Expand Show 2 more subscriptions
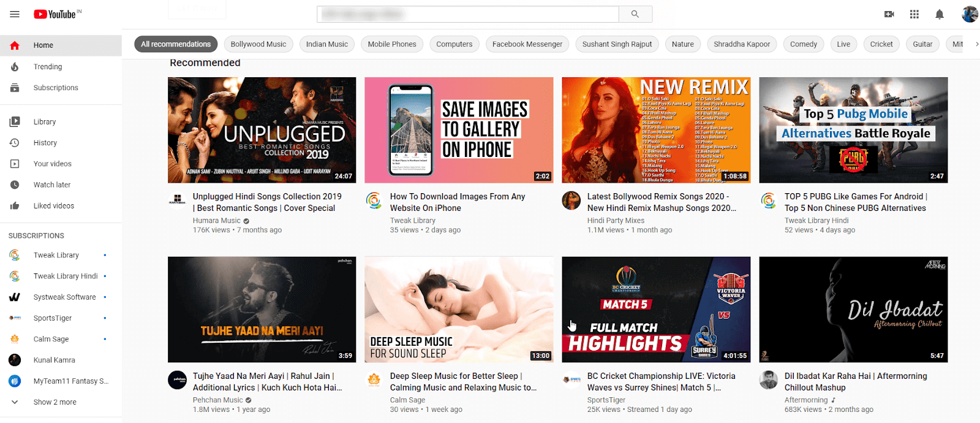 [x=55, y=402]
